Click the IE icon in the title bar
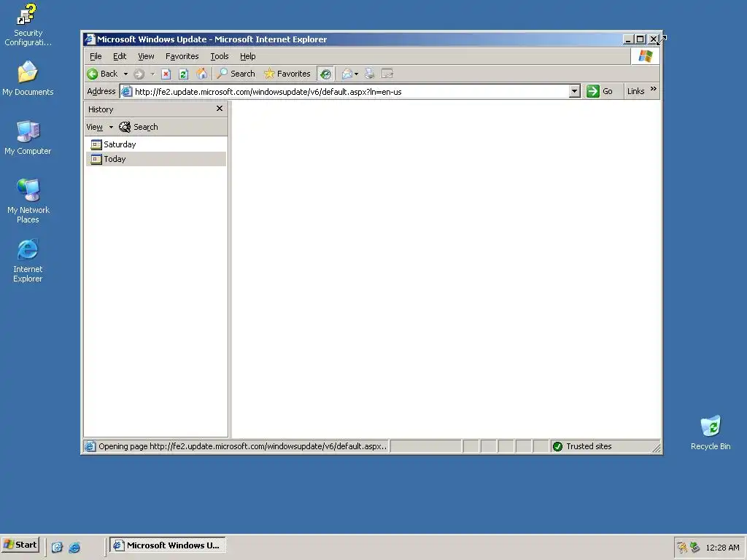Viewport: 747px width, 560px height. coord(90,39)
